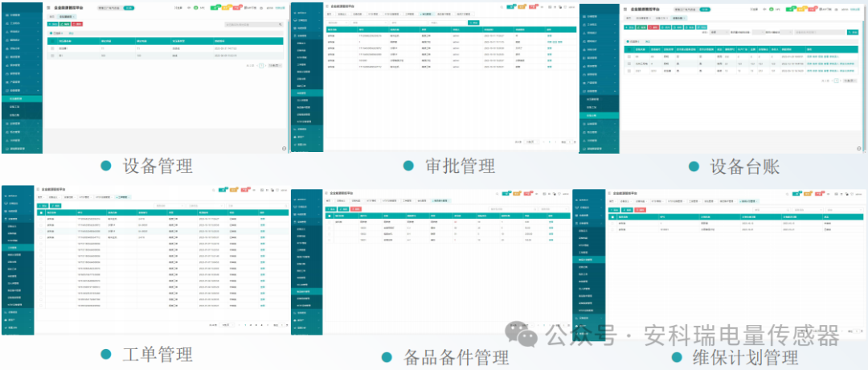This screenshot has height=370, width=868.
Task: Click green alarm badge in 设备管理 header
Action: coord(215,8)
